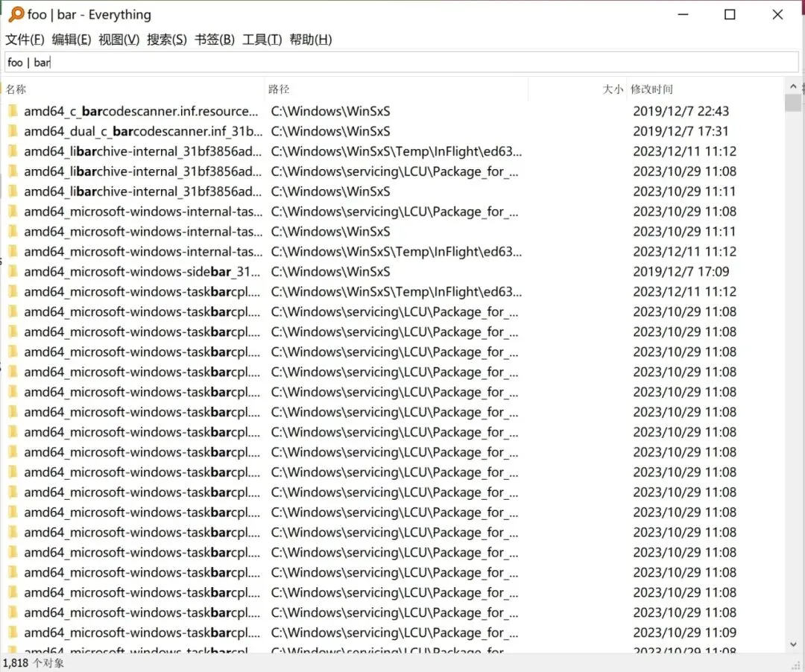Click folder icon of libarchive row dated 2023/10/29 11:08
The image size is (805, 672).
[13, 171]
